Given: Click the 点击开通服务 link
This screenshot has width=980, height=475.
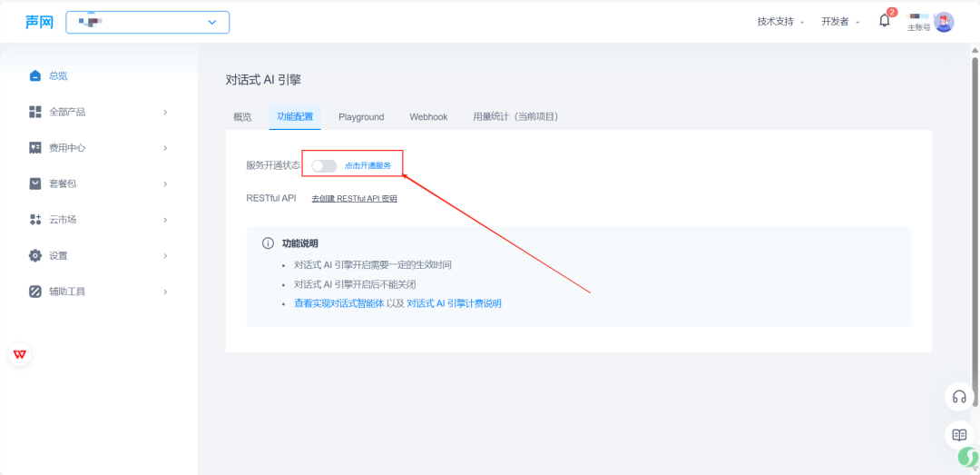Looking at the screenshot, I should click(x=368, y=166).
